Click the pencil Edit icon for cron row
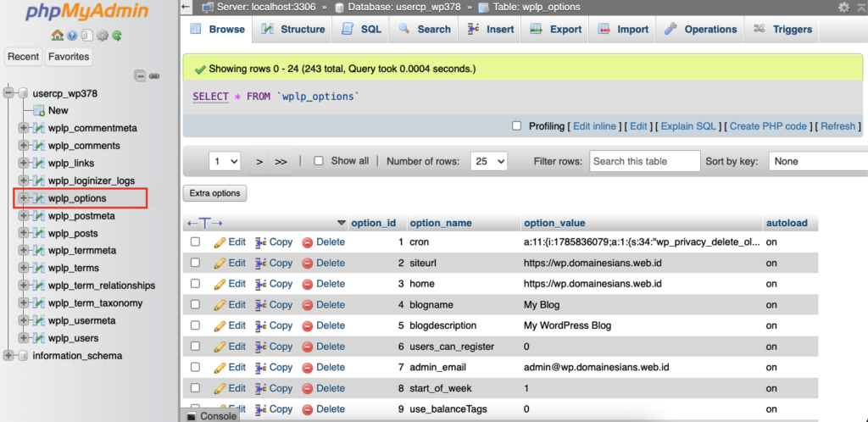 click(220, 242)
